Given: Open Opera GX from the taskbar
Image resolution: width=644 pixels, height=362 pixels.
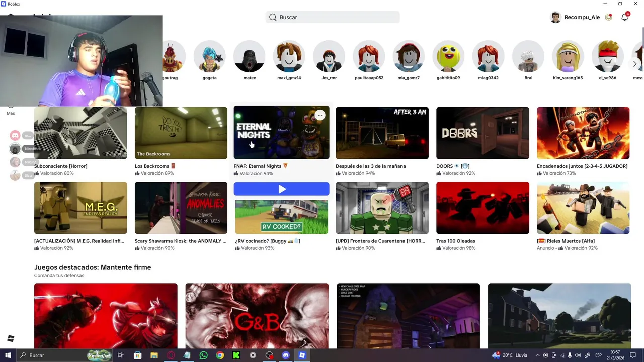Looking at the screenshot, I should (171, 355).
